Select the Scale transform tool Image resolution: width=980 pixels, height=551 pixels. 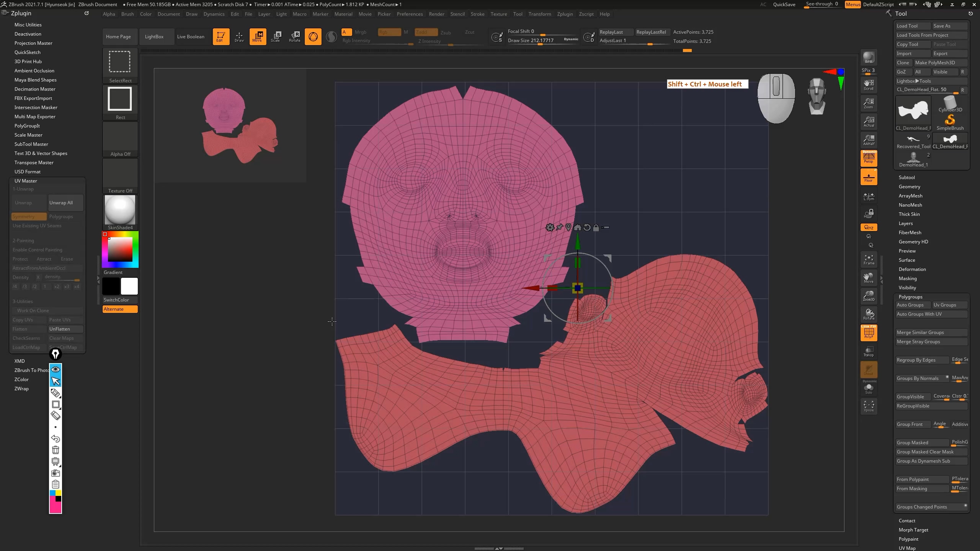coord(276,36)
